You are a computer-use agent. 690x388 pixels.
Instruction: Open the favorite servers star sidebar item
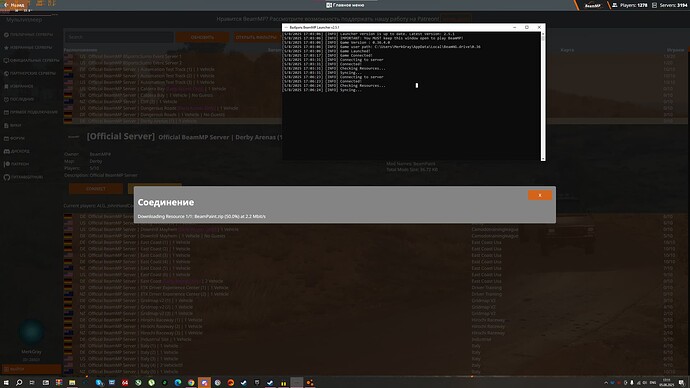[x=29, y=48]
